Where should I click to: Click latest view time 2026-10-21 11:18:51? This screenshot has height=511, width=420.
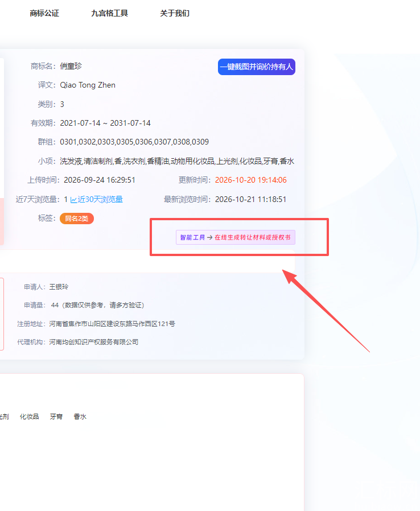tap(250, 199)
